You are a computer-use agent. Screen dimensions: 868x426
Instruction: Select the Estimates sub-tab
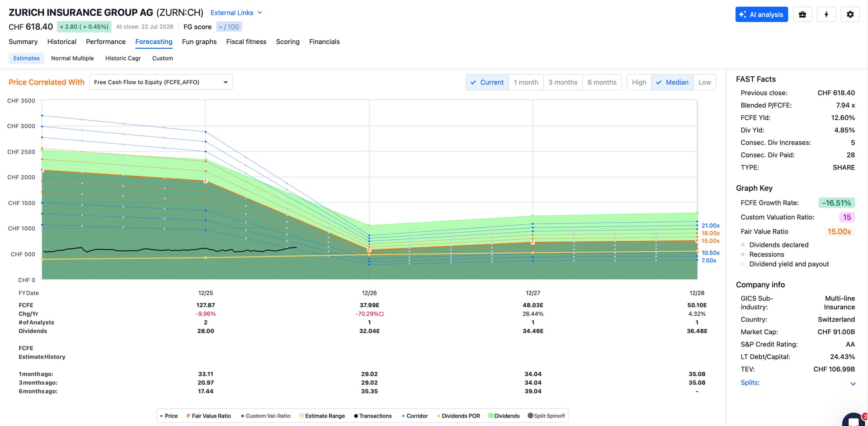tap(27, 58)
